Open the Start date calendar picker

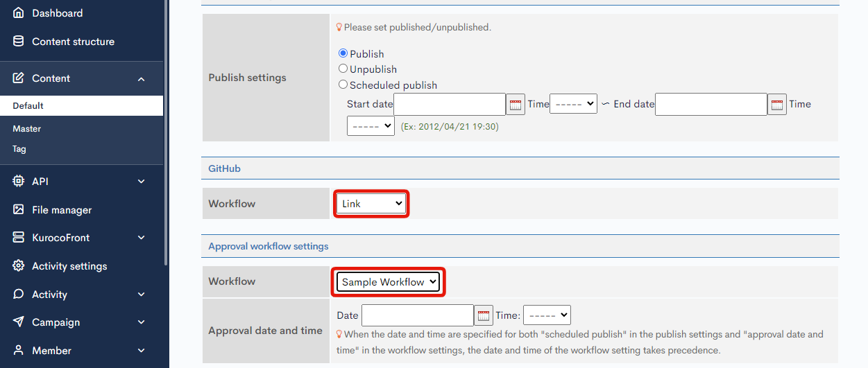pos(516,105)
